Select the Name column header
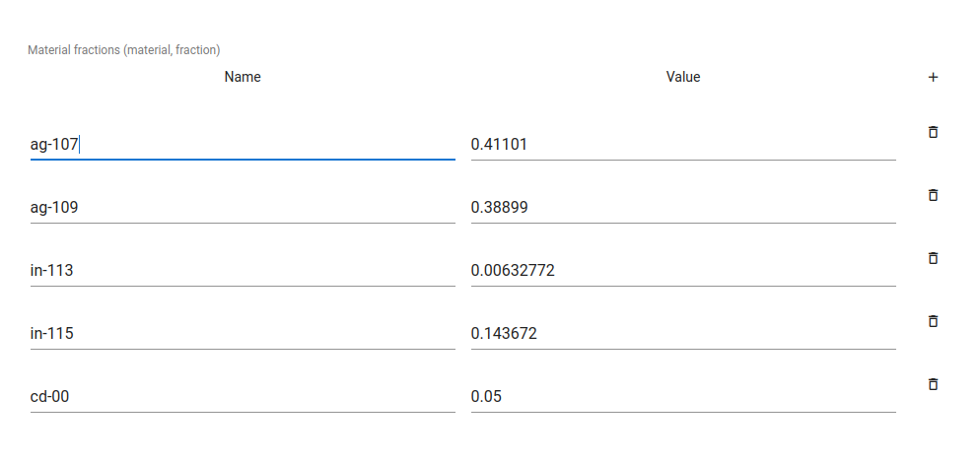This screenshot has width=980, height=463. [243, 77]
